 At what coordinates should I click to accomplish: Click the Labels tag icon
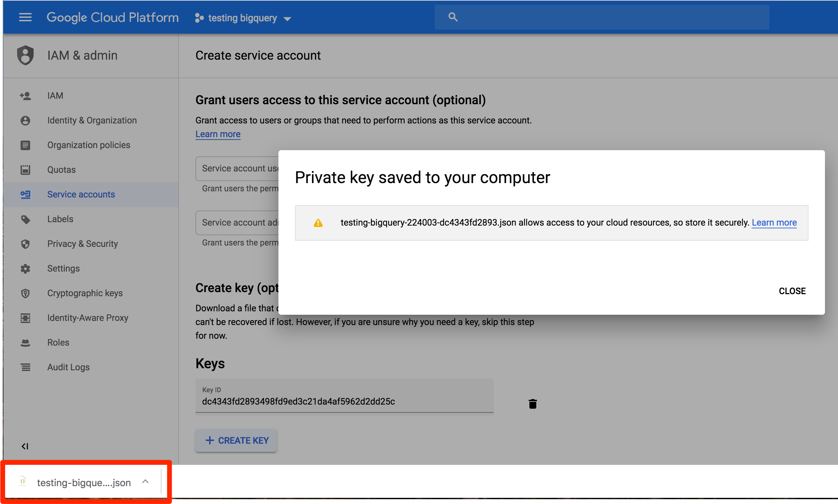point(25,219)
